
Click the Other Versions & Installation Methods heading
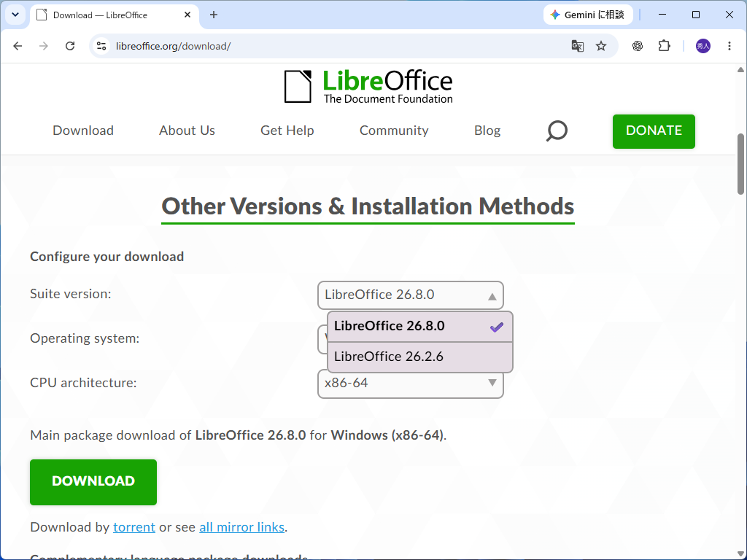point(368,206)
